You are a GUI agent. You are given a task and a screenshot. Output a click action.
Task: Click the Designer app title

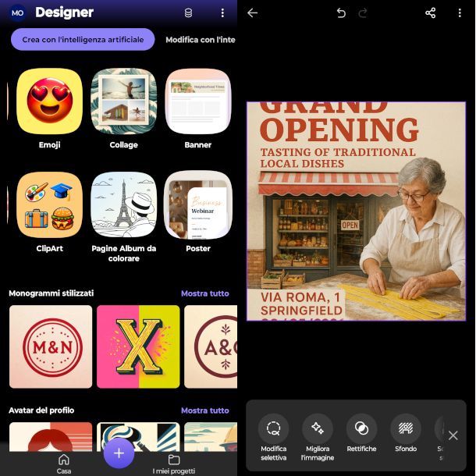click(x=64, y=12)
